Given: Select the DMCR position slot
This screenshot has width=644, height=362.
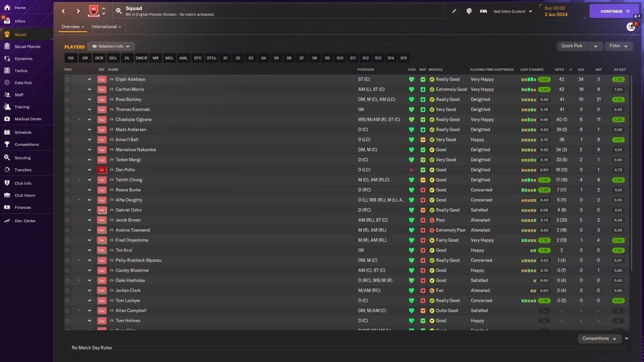Looking at the screenshot, I should tap(141, 58).
